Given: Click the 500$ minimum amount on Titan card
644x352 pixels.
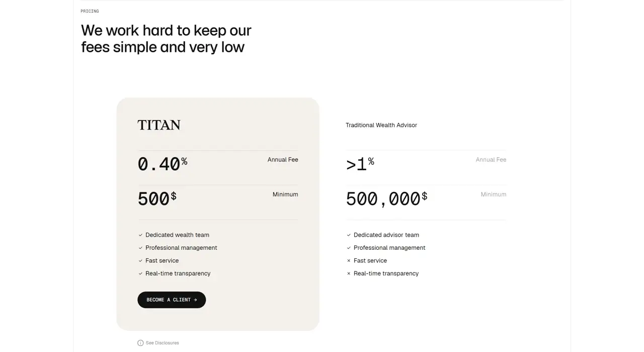Looking at the screenshot, I should pyautogui.click(x=157, y=198).
